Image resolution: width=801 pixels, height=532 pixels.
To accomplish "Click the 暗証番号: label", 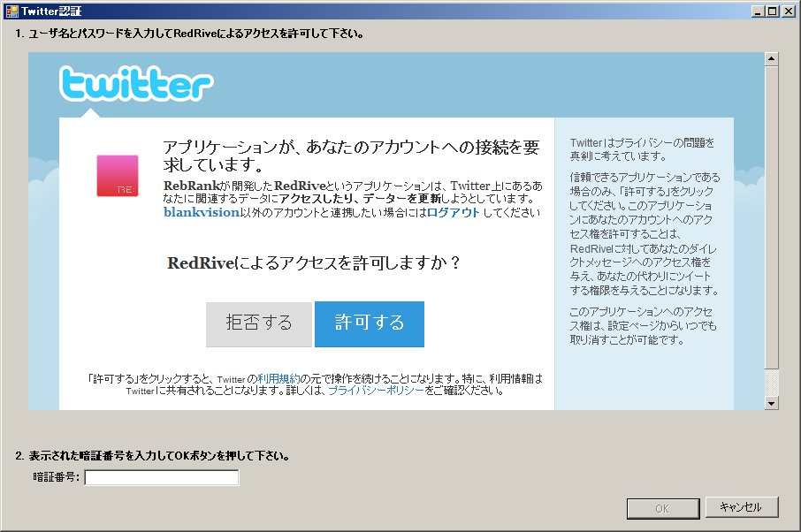I will click(x=57, y=477).
